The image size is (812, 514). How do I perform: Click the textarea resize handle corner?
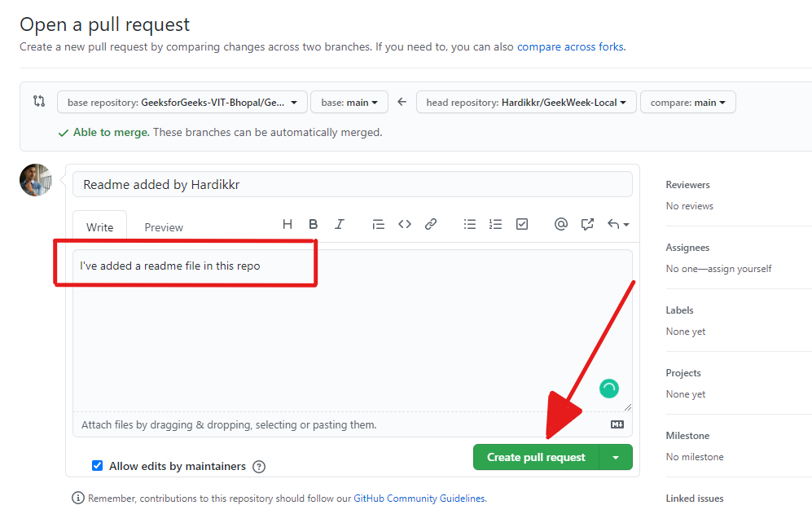[628, 407]
